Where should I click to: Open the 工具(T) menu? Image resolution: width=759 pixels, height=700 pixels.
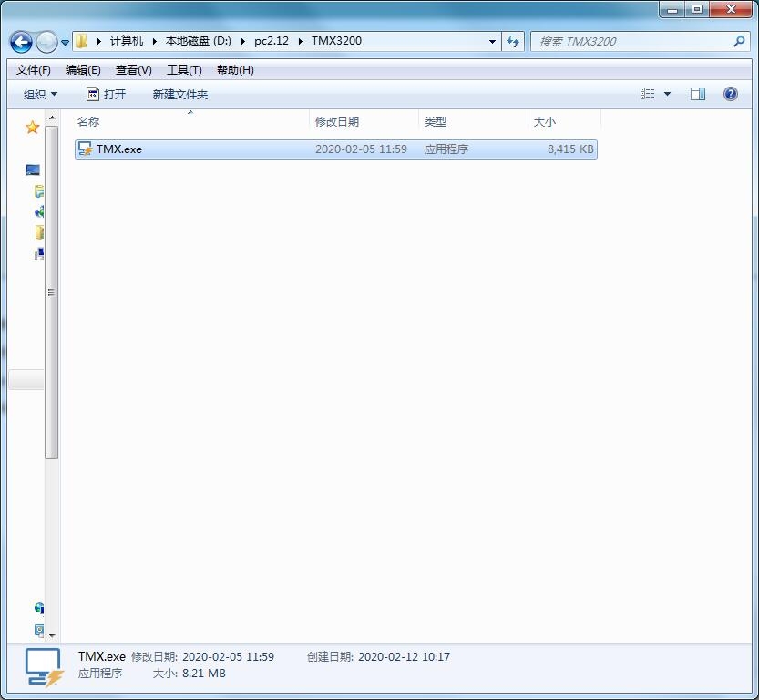tap(183, 70)
